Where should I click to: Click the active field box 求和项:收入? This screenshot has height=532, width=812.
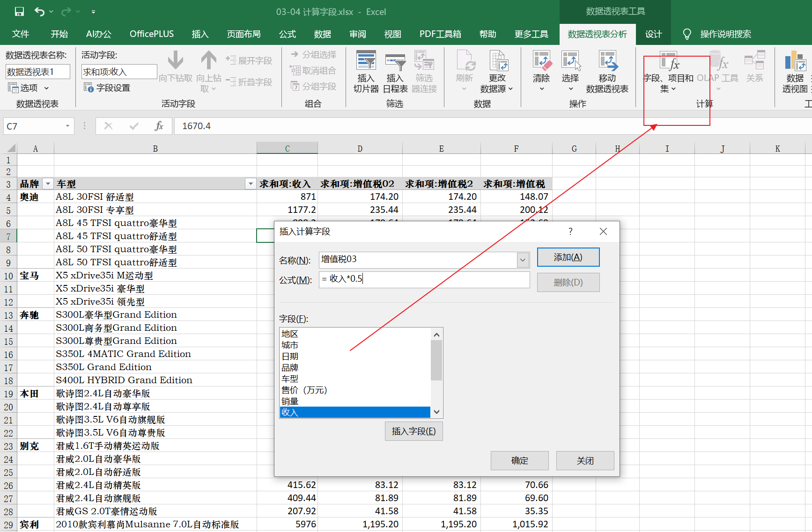click(119, 72)
